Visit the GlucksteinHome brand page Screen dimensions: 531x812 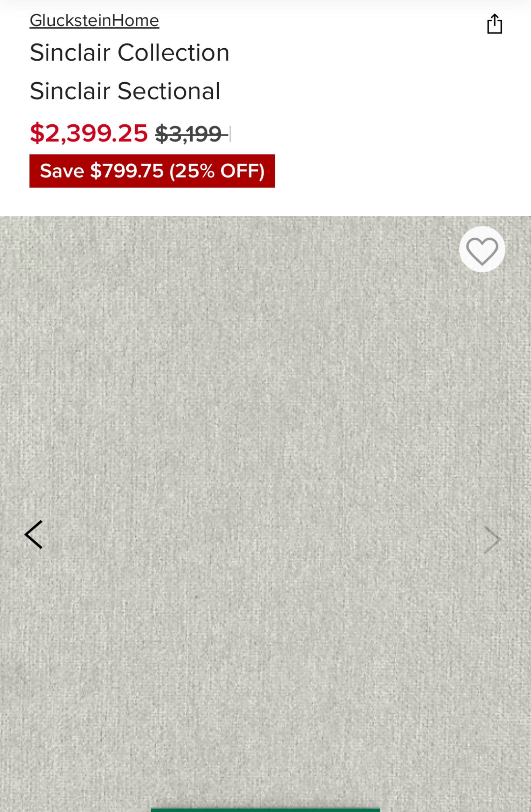pos(95,21)
